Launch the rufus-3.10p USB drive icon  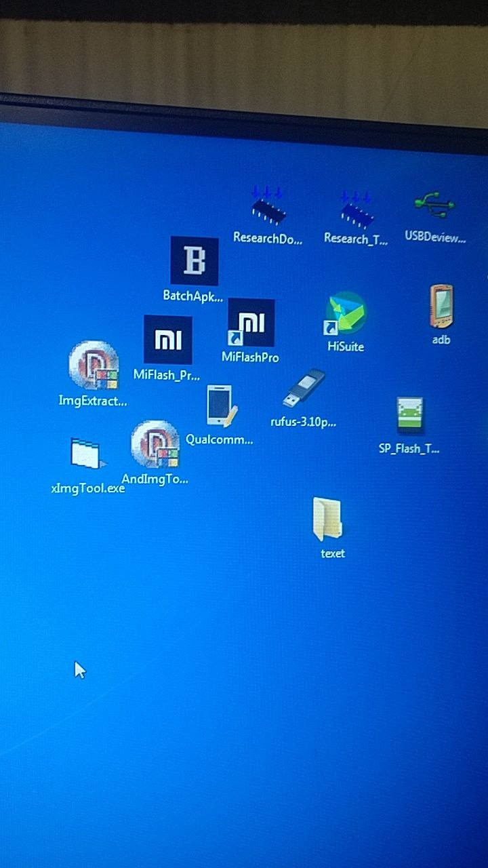click(304, 389)
